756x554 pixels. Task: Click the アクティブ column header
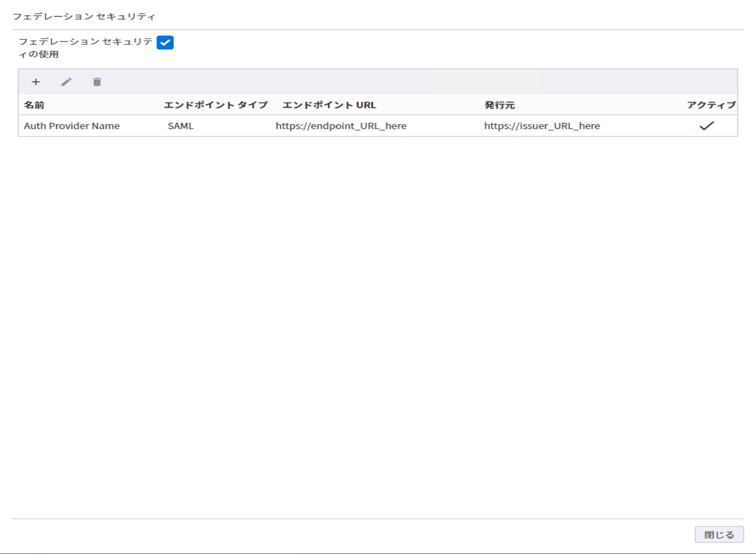(711, 105)
